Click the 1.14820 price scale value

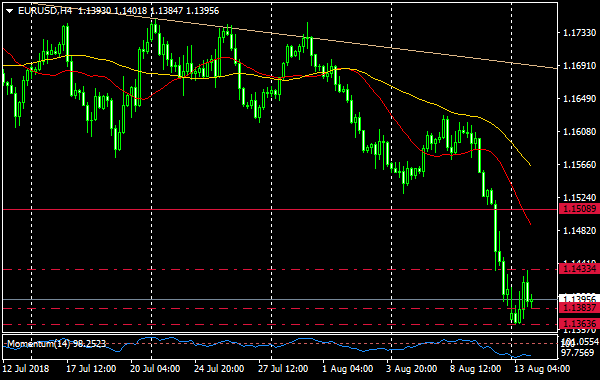[x=580, y=230]
